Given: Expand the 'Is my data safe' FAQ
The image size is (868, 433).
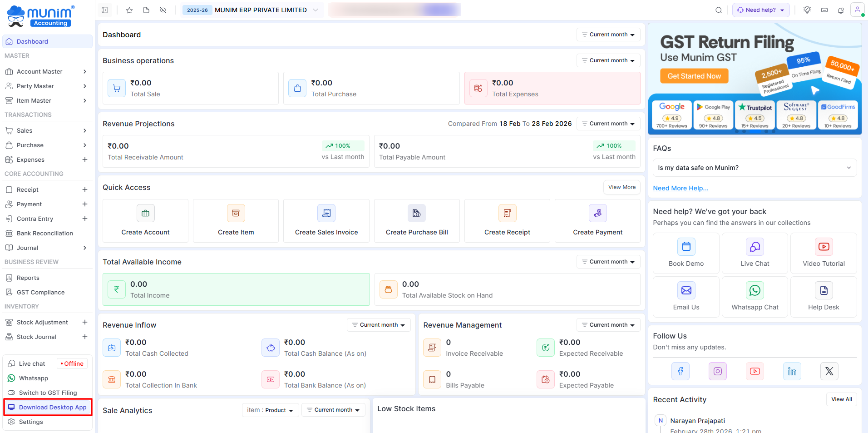Looking at the screenshot, I should (754, 168).
